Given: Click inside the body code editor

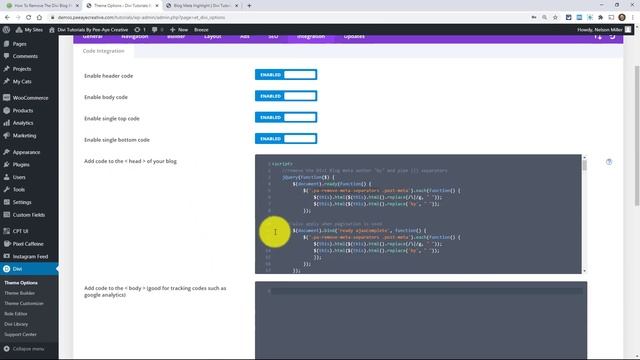Looking at the screenshot, I should pos(421,320).
